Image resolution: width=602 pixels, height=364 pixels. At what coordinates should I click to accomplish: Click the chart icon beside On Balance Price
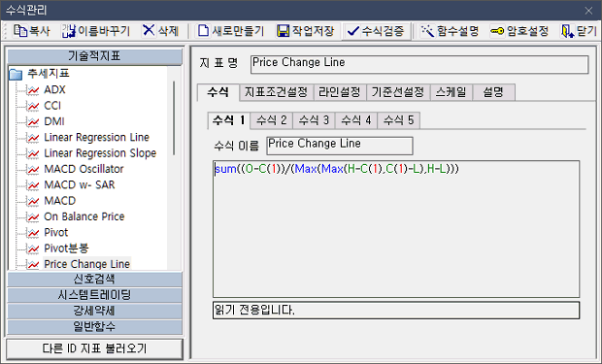click(33, 216)
